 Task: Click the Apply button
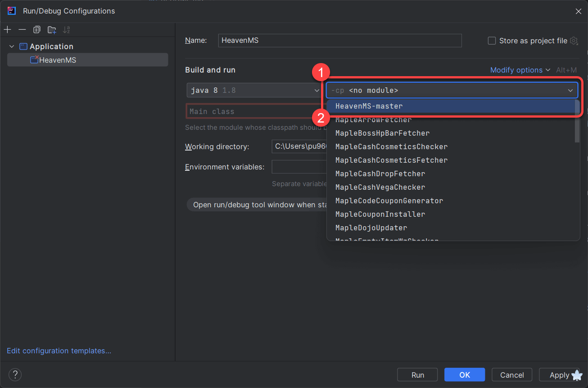[x=559, y=374]
